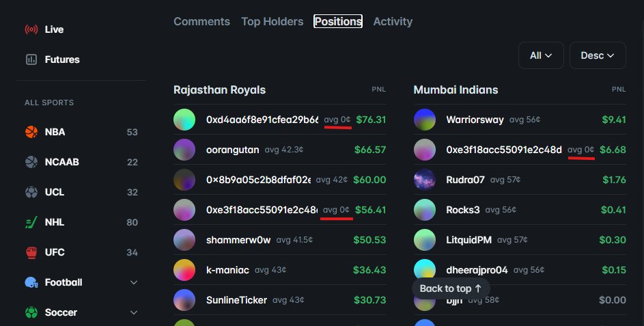644x326 pixels.
Task: Switch to the Comments tab
Action: tap(201, 21)
